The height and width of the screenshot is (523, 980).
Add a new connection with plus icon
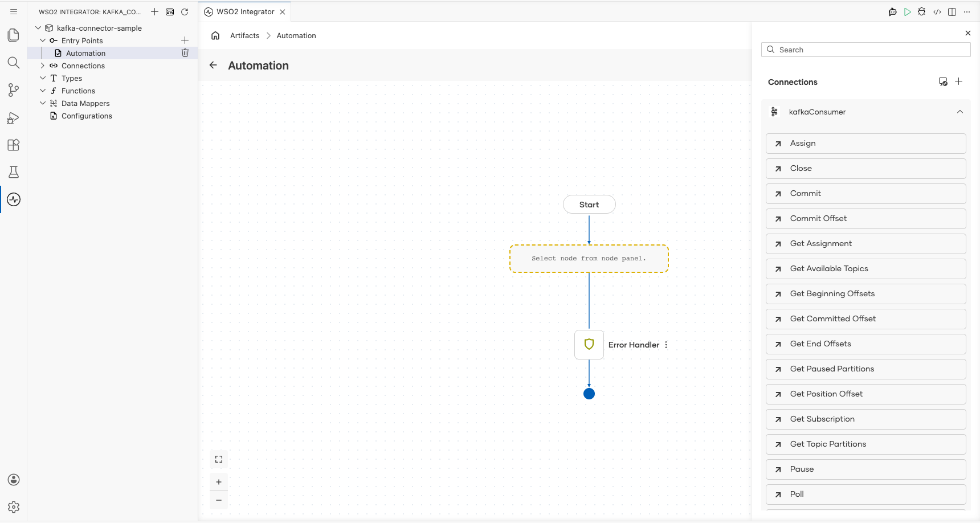coord(959,81)
